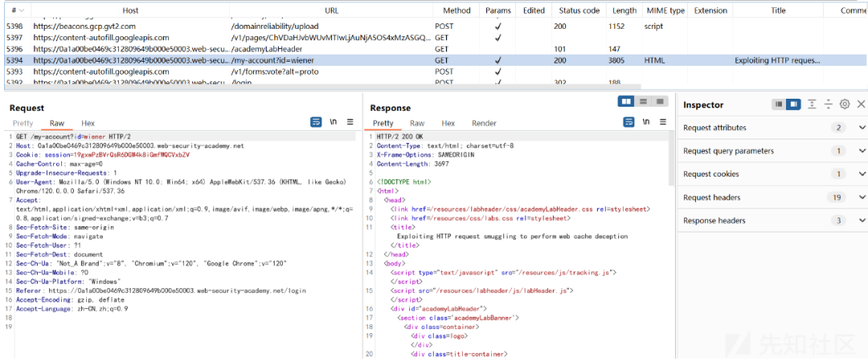Select top-bottom stacked layout view

pos(643,102)
